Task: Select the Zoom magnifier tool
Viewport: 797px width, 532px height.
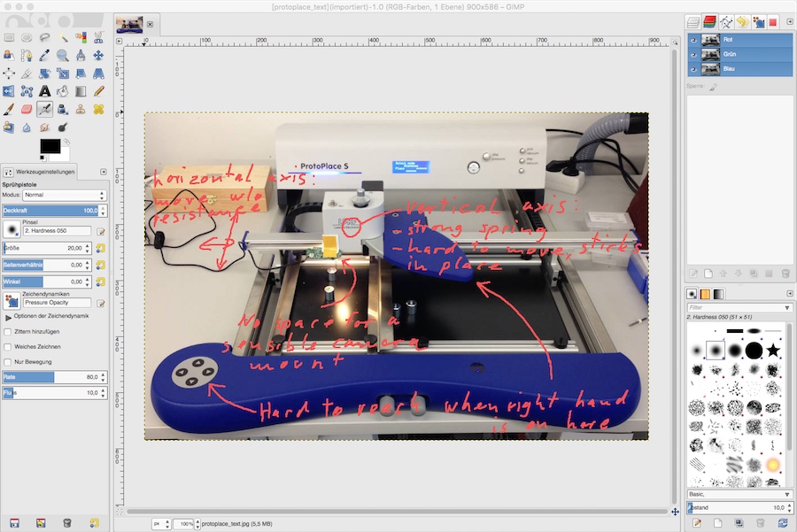Action: tap(63, 56)
